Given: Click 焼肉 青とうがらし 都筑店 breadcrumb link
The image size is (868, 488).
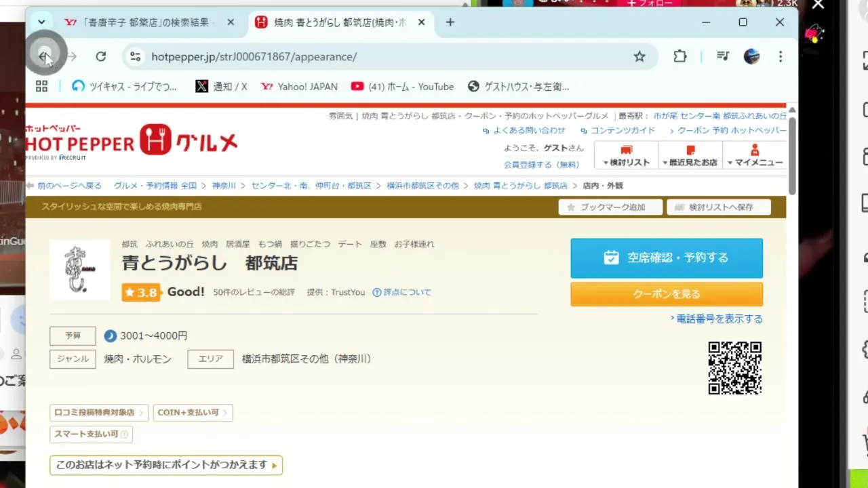Looking at the screenshot, I should click(x=521, y=185).
